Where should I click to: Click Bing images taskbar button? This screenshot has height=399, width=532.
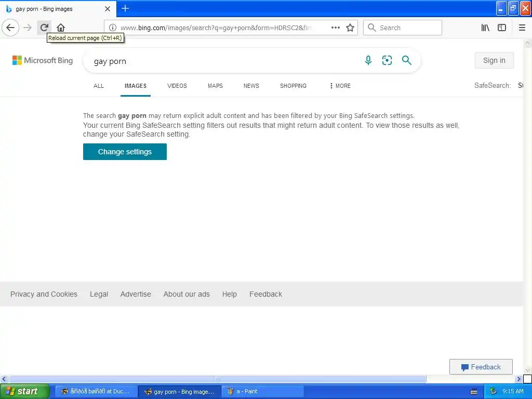180,392
